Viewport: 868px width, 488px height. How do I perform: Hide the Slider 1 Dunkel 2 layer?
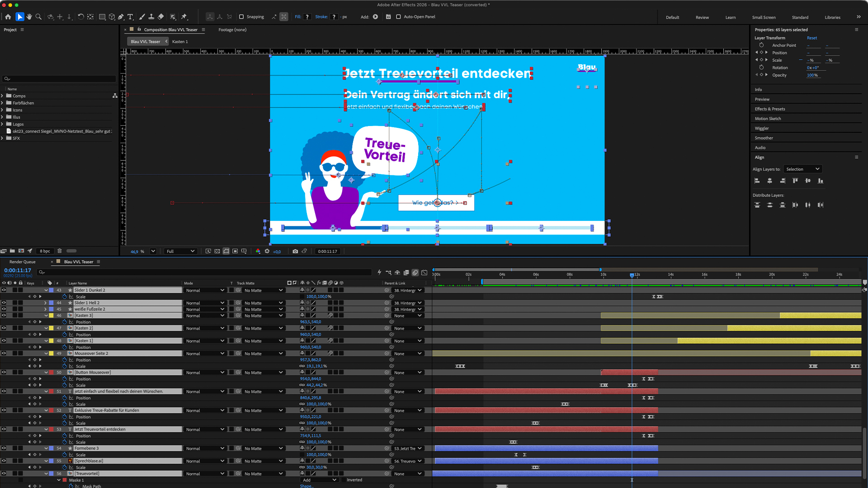pos(4,290)
